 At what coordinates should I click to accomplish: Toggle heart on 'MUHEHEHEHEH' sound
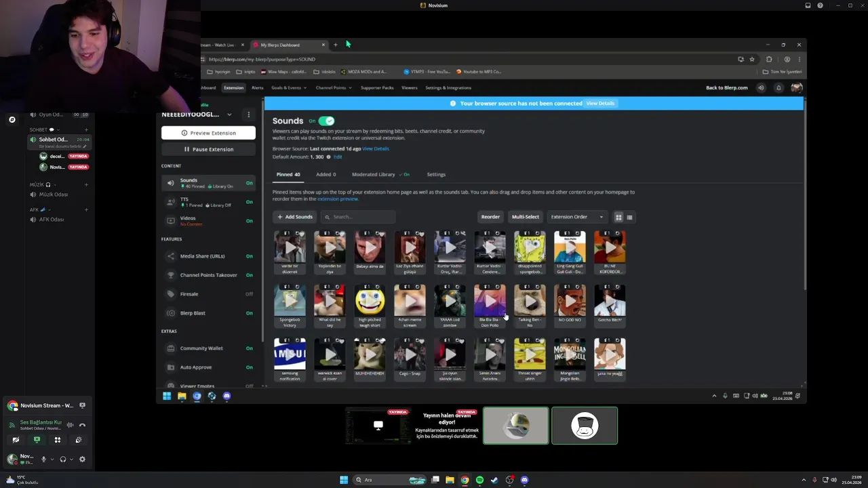(380, 341)
